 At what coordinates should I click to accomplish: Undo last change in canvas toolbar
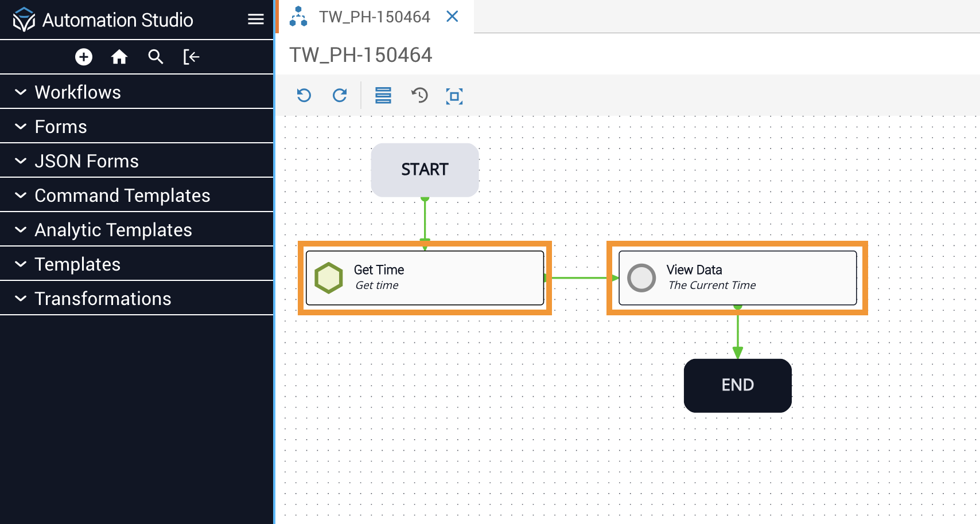pos(304,95)
